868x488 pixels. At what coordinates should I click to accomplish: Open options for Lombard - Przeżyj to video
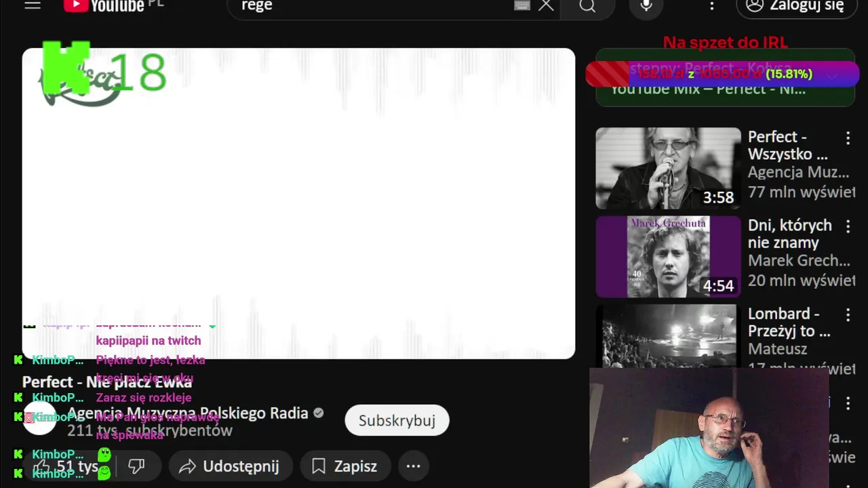click(x=848, y=314)
